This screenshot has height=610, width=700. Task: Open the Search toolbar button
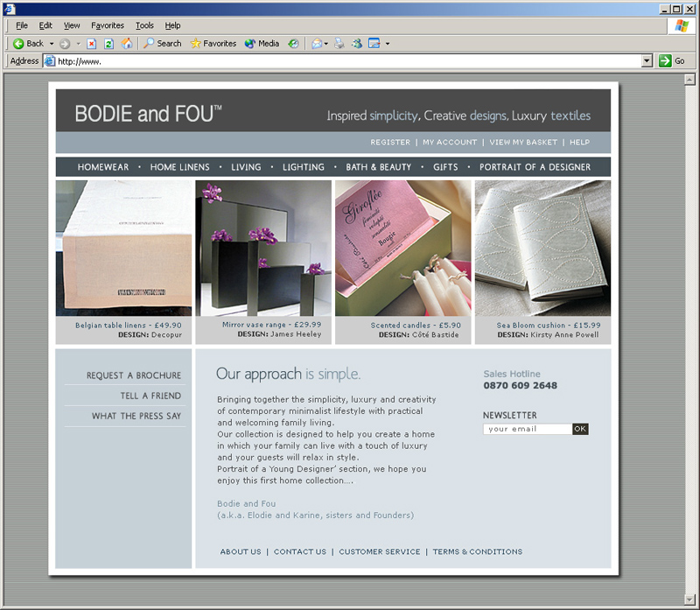[163, 43]
